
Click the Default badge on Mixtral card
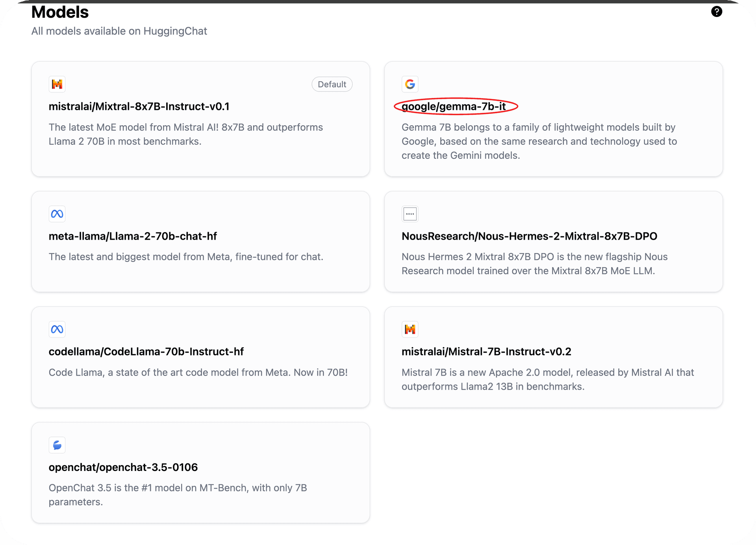[x=332, y=84]
